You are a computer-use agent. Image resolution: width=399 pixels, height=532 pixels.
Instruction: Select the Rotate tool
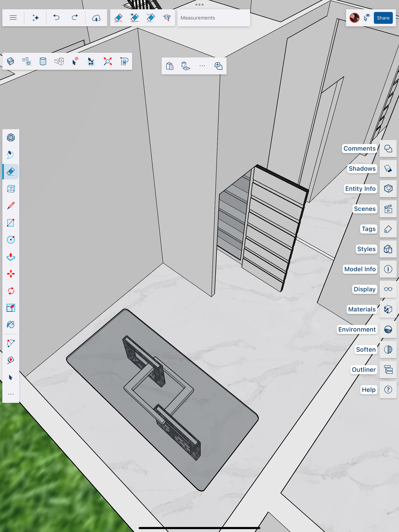coord(11,291)
